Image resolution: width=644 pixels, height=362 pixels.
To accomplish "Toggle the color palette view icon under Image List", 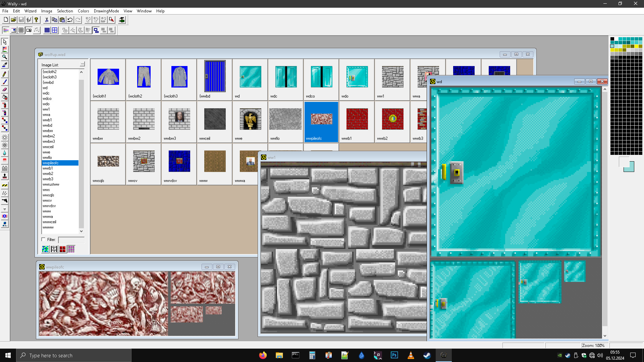I will tap(45, 249).
